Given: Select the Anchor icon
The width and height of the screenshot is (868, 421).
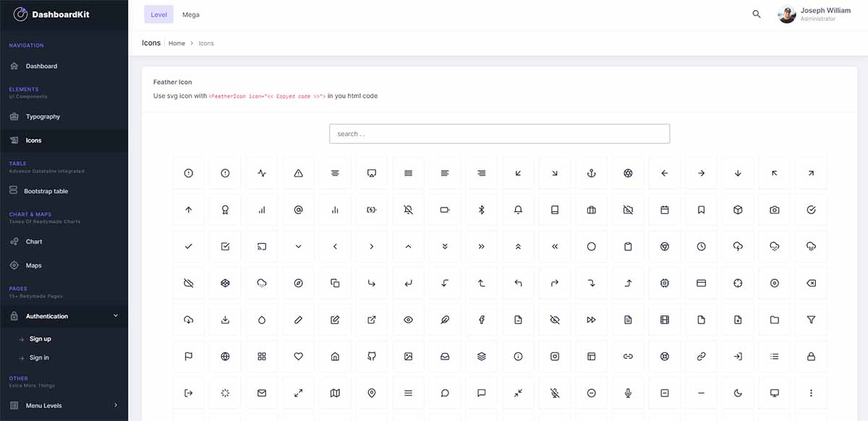Looking at the screenshot, I should [x=591, y=173].
